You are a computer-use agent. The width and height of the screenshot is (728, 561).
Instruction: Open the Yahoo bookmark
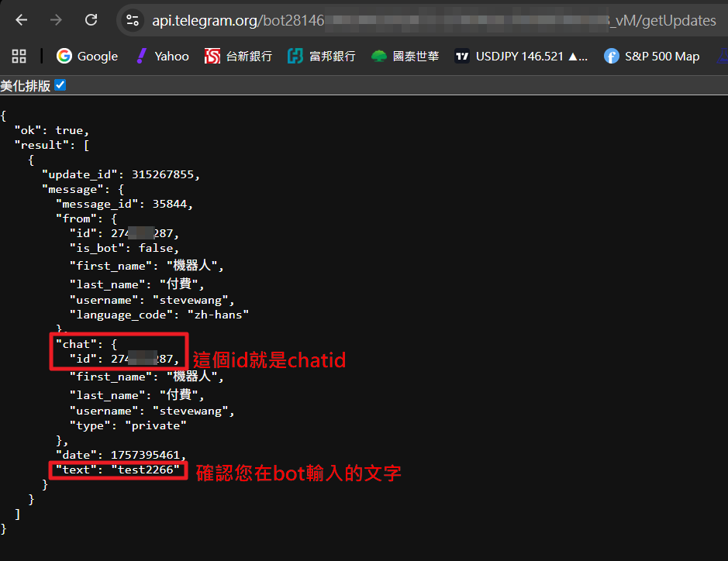tap(162, 56)
